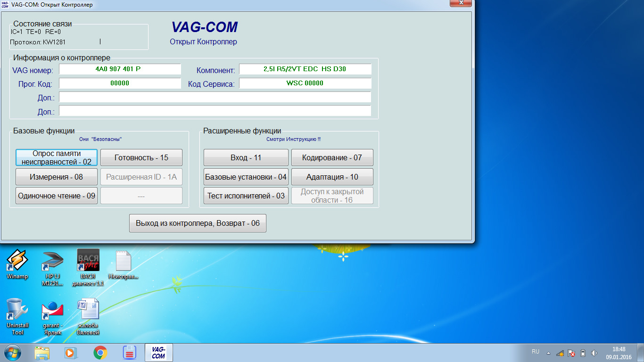Click Выход из контроллера, Возврат - 06
The height and width of the screenshot is (362, 644).
tap(198, 223)
